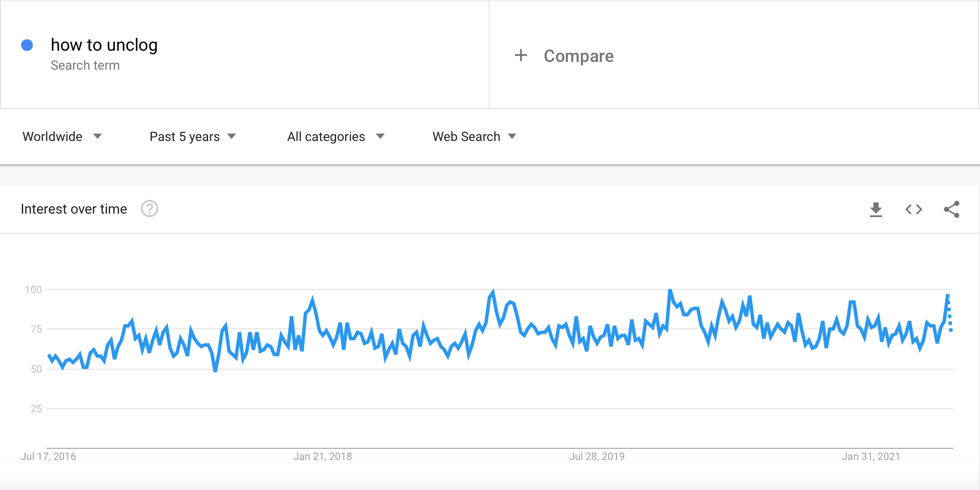Click the share icon for chart
980x490 pixels.
point(952,209)
